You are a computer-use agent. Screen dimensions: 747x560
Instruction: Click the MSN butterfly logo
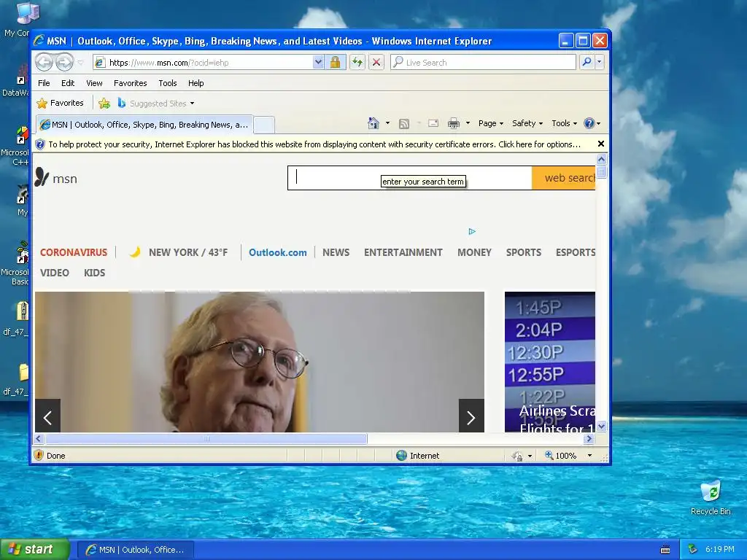pos(42,177)
